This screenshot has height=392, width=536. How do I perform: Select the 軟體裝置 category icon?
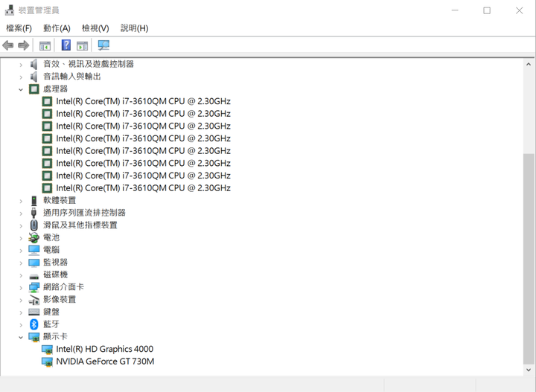click(x=33, y=200)
